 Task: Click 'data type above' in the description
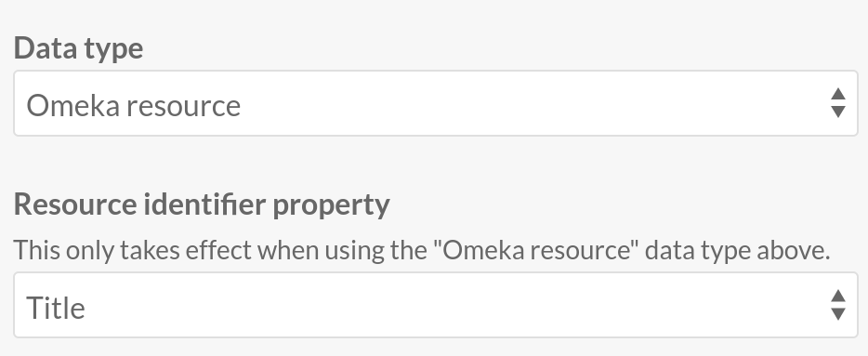tap(737, 250)
